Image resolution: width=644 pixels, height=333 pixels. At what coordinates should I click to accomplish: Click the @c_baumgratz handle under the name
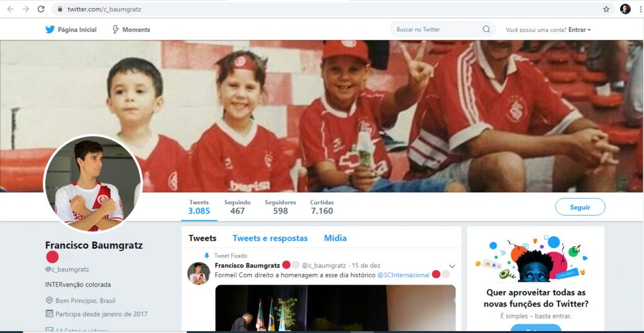pyautogui.click(x=67, y=270)
